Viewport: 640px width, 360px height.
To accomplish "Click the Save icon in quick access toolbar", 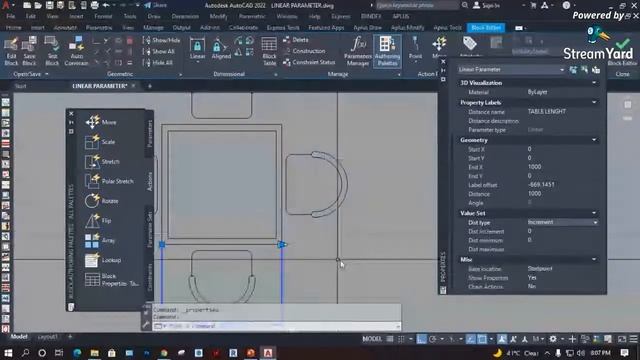I will (49, 5).
